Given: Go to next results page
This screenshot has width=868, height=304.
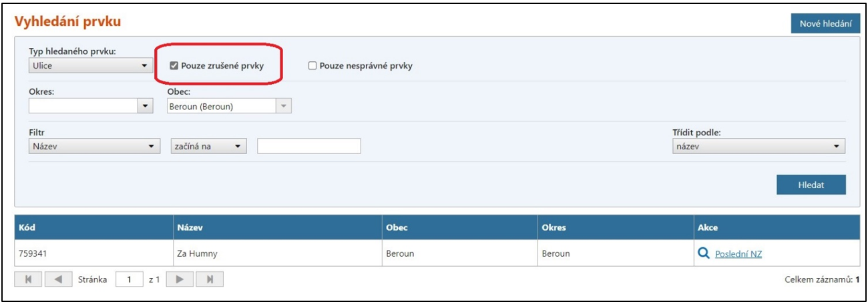Looking at the screenshot, I should click(x=179, y=279).
